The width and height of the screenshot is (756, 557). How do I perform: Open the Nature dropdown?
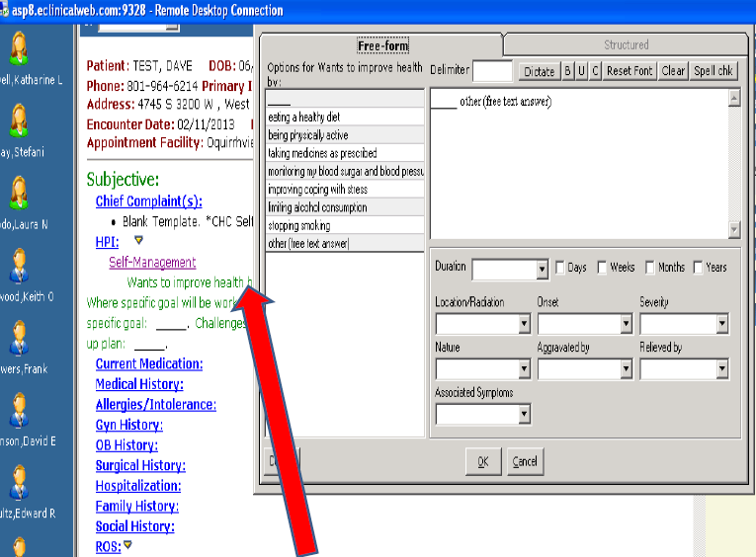click(525, 369)
